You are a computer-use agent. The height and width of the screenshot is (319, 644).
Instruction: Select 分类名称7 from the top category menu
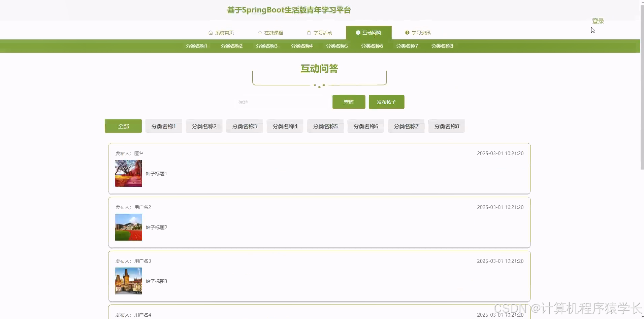tap(407, 46)
